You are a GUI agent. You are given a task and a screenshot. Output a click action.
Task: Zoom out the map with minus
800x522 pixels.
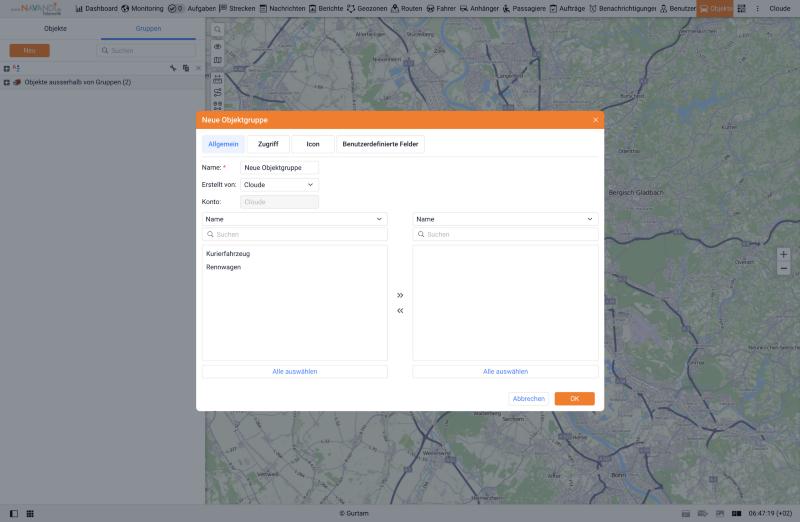(784, 268)
